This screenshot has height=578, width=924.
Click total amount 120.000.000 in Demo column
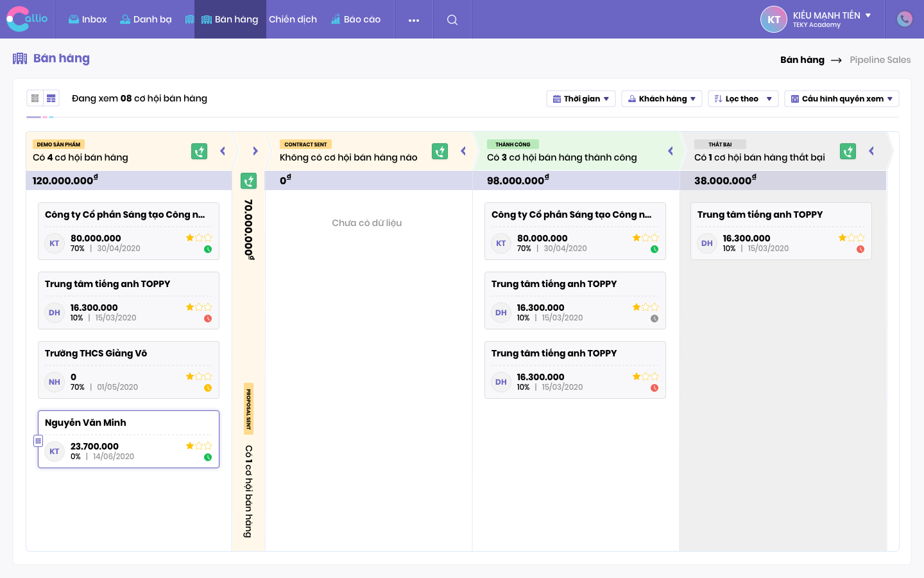tap(65, 180)
